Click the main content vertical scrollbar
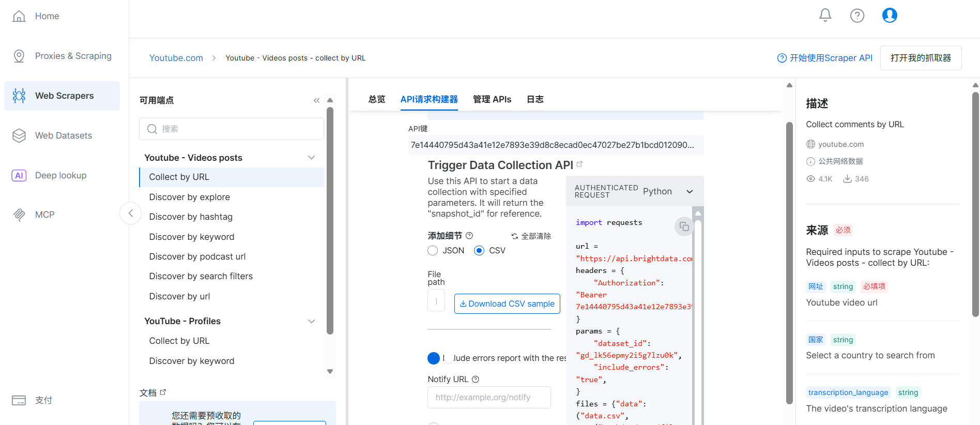The width and height of the screenshot is (980, 425). pos(789,263)
